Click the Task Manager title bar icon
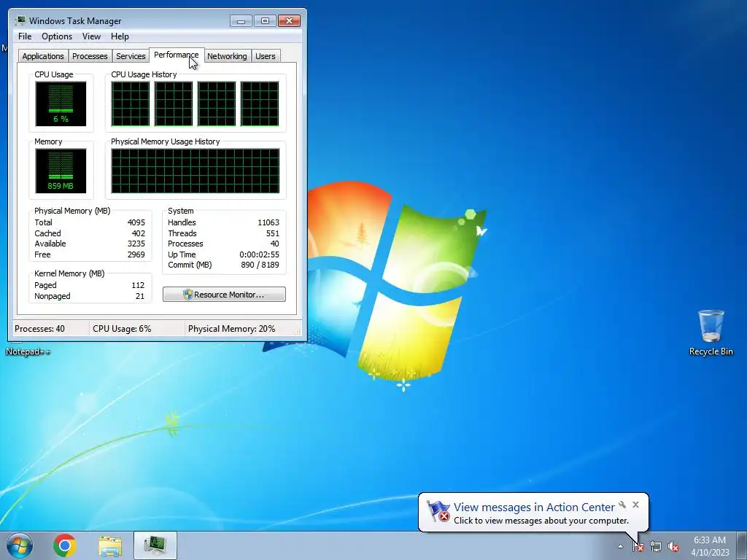Image resolution: width=747 pixels, height=560 pixels. point(20,20)
